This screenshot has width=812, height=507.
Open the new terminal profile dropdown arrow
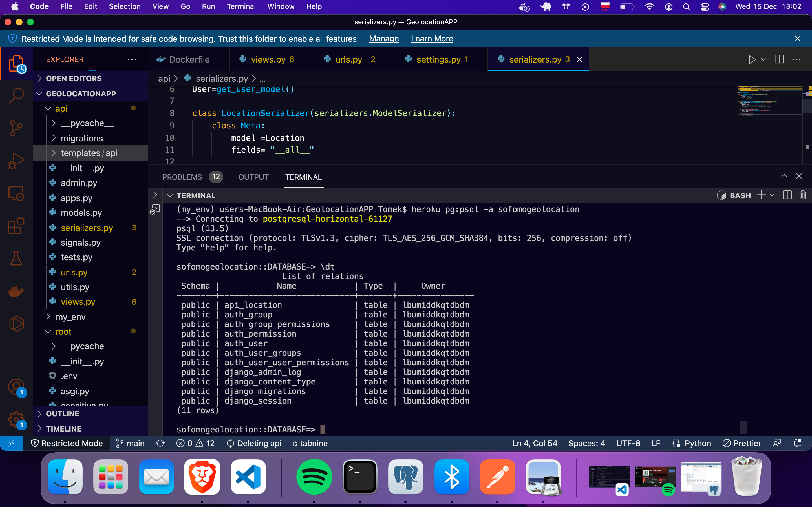pos(772,195)
